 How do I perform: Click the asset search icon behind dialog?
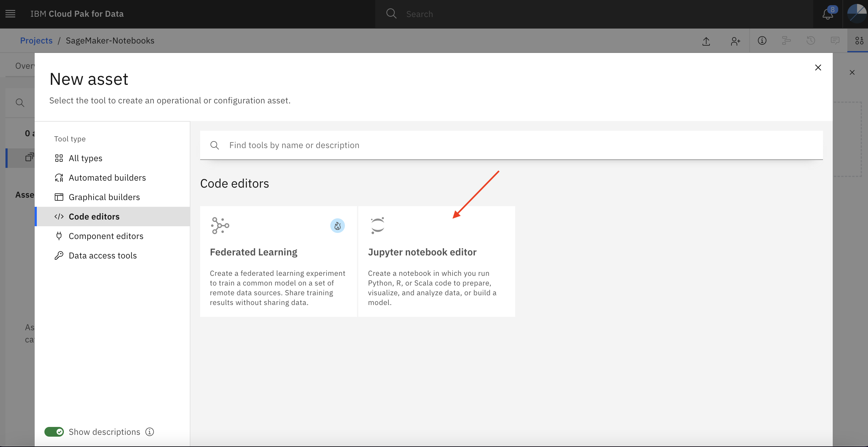tap(20, 103)
